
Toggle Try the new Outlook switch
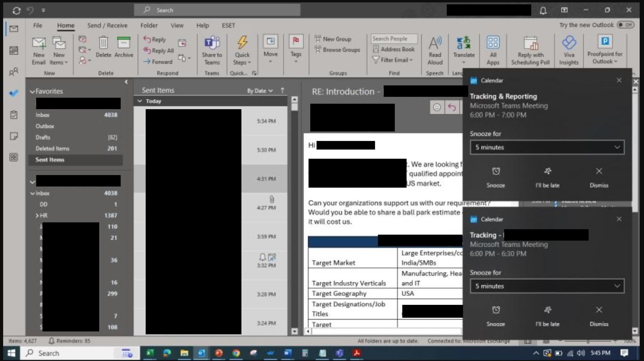click(x=625, y=25)
